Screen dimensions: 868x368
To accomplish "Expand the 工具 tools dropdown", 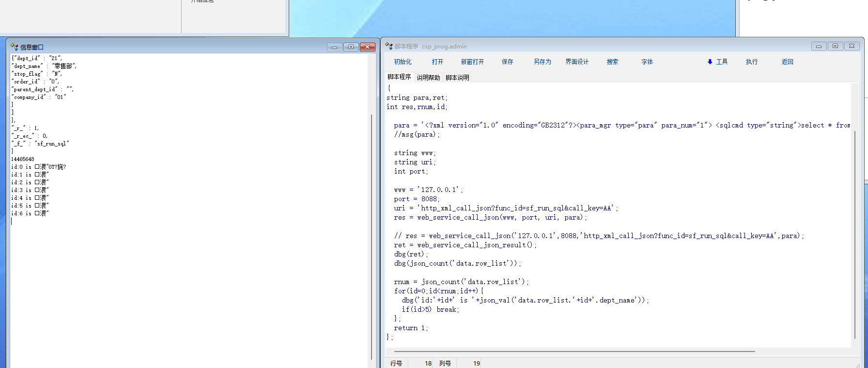I will pyautogui.click(x=718, y=62).
